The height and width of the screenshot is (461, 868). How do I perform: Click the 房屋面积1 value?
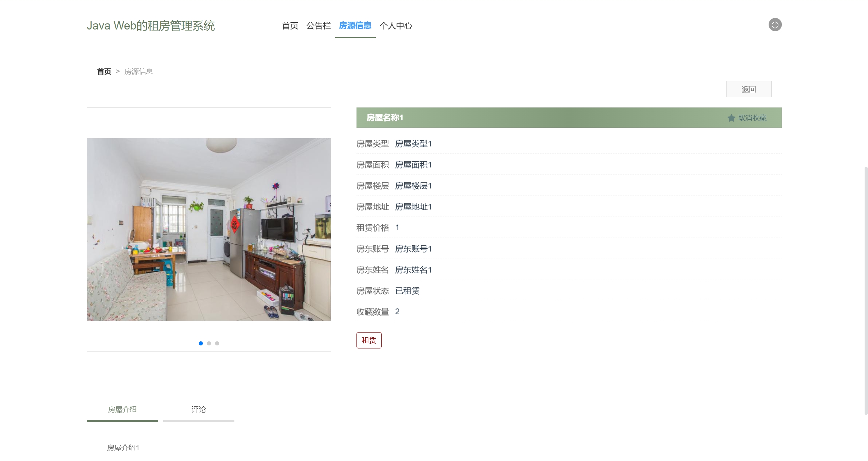click(413, 165)
